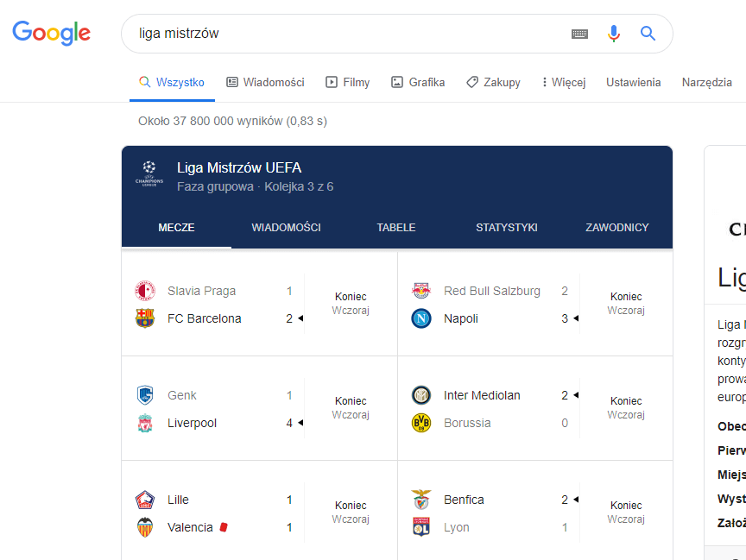Switch to the Tabele tab
The height and width of the screenshot is (560, 746).
pos(396,228)
